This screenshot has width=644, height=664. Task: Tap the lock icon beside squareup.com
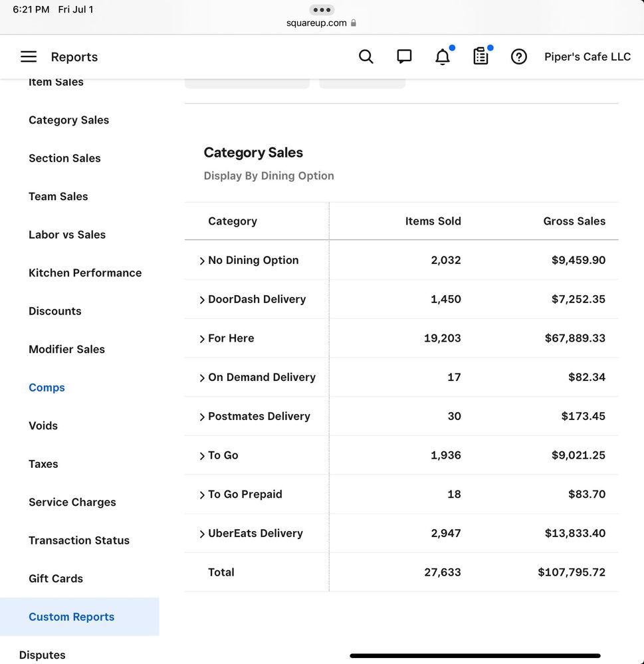pos(354,23)
